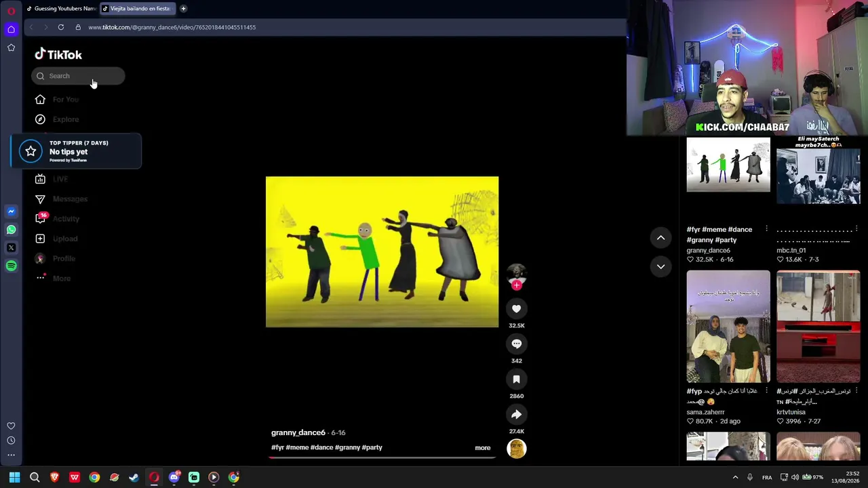Open Discord from the taskbar
The height and width of the screenshot is (488, 868).
click(x=174, y=477)
